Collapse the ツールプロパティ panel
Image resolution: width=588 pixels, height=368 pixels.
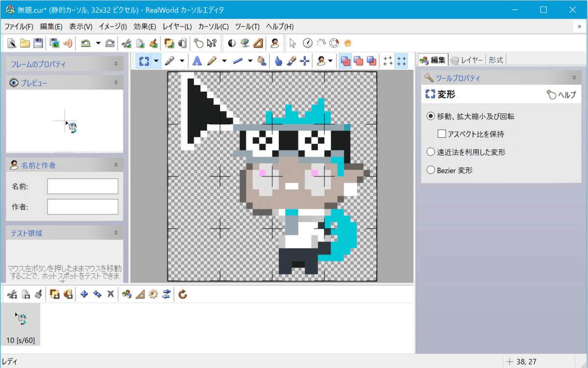tap(574, 78)
